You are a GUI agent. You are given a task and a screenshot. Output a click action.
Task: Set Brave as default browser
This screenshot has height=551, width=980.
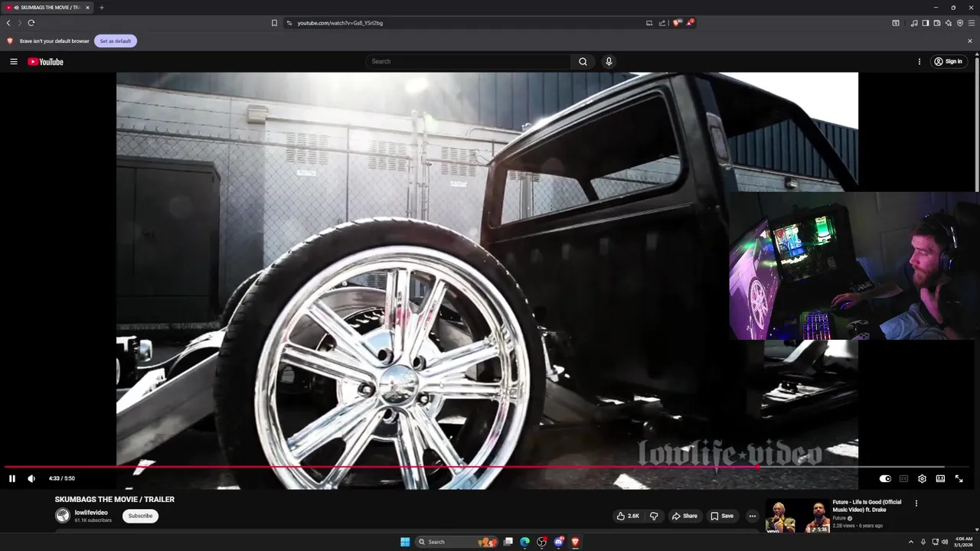coord(116,41)
